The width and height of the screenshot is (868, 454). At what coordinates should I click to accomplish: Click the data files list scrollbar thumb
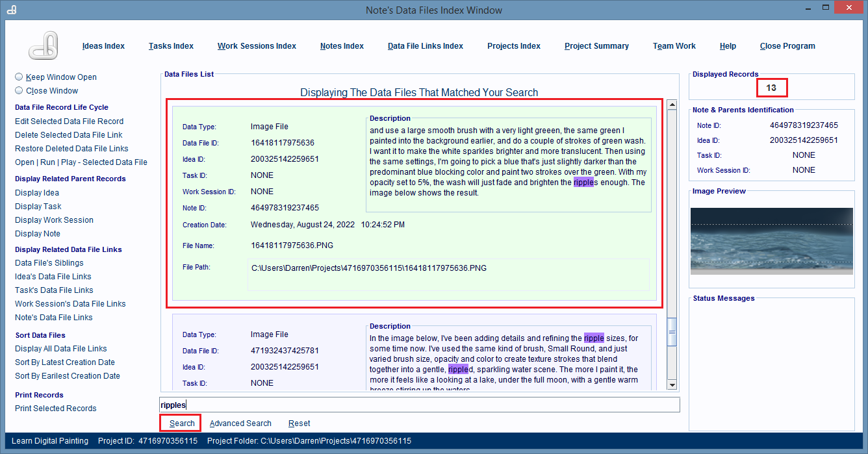tap(672, 331)
